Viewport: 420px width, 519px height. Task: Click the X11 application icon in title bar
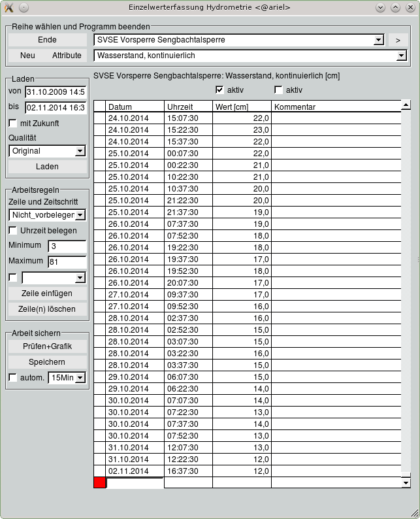(9, 7)
